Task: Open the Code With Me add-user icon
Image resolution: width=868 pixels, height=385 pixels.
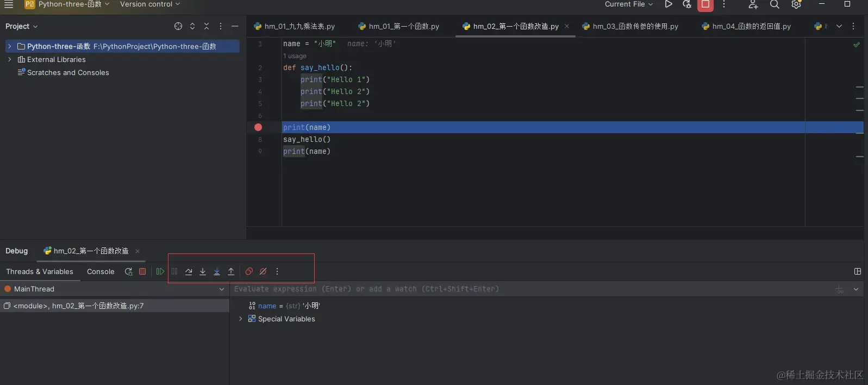Action: click(x=753, y=4)
